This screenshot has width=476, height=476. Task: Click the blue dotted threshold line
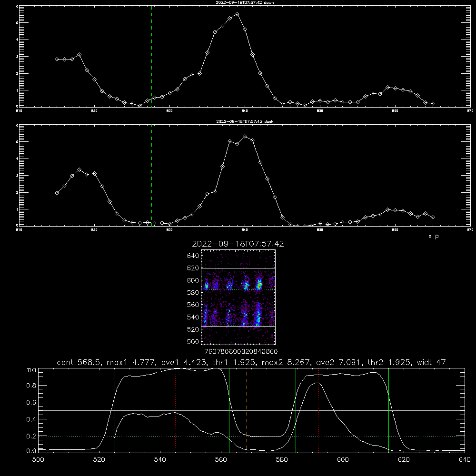click(x=251, y=436)
